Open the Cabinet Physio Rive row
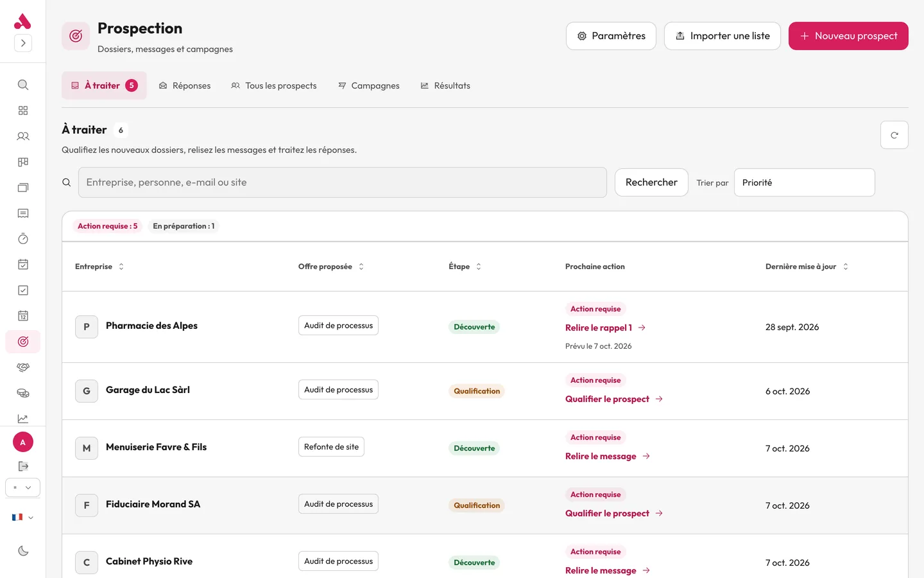 point(485,556)
